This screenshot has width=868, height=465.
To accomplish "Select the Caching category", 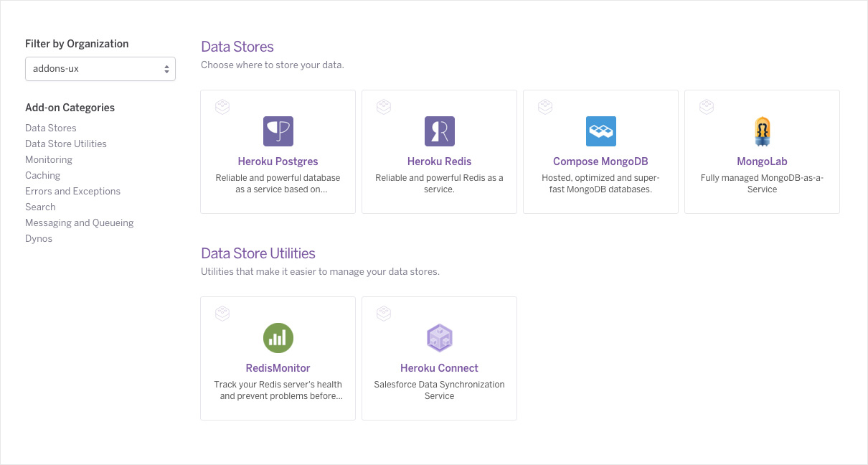I will coord(43,175).
